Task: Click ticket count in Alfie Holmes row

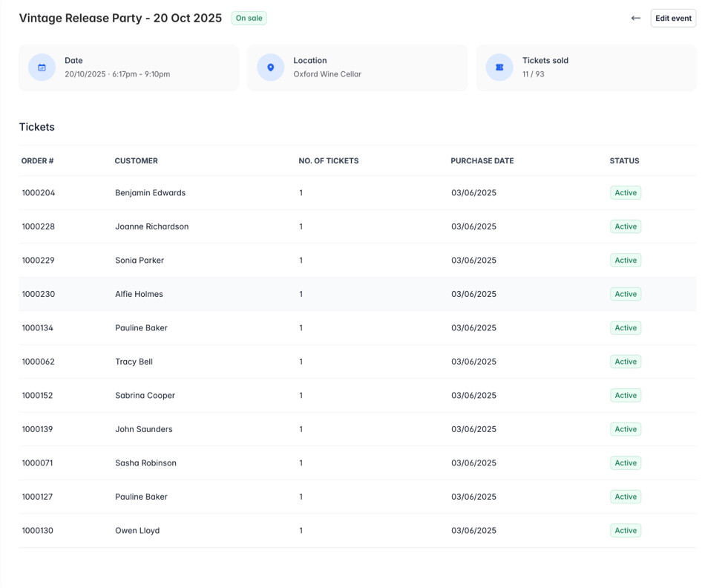Action: (x=301, y=294)
